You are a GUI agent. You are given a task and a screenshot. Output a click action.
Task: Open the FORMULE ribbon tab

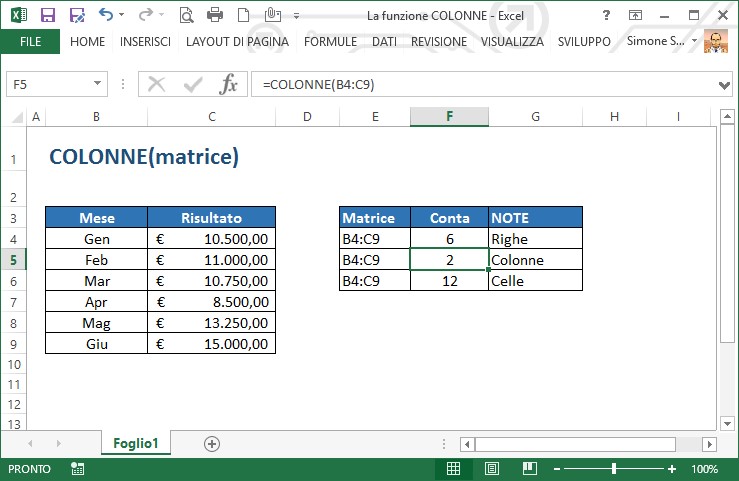(x=330, y=41)
